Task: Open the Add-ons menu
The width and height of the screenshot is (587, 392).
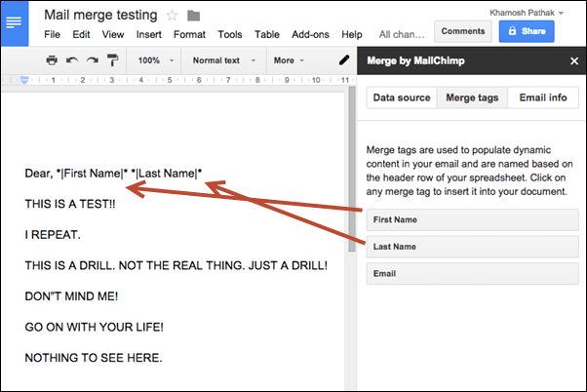Action: tap(310, 34)
